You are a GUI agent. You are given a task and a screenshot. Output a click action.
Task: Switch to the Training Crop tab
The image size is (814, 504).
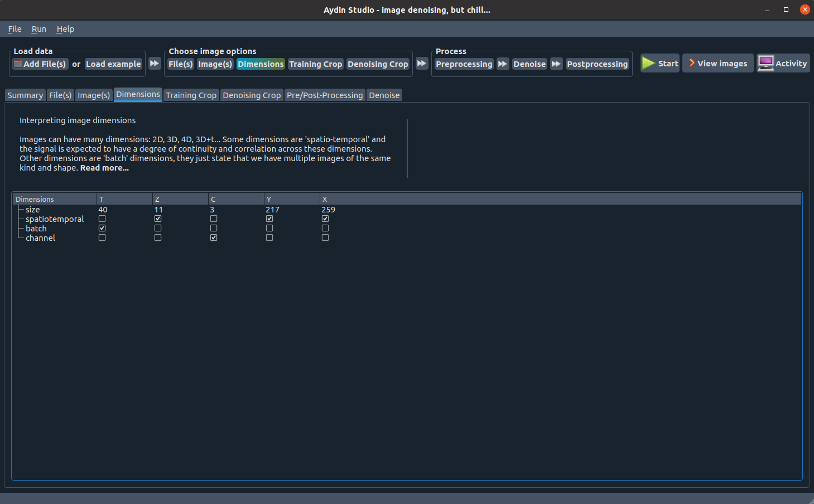click(191, 95)
